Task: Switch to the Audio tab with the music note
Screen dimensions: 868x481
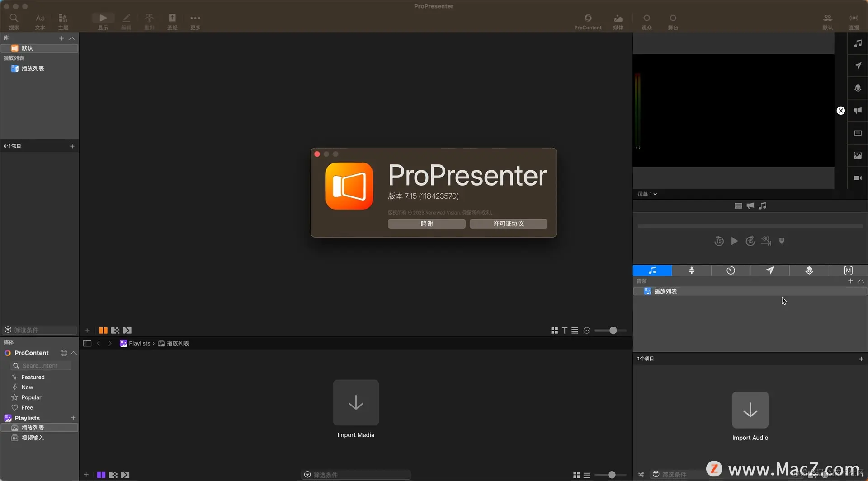Action: tap(652, 271)
